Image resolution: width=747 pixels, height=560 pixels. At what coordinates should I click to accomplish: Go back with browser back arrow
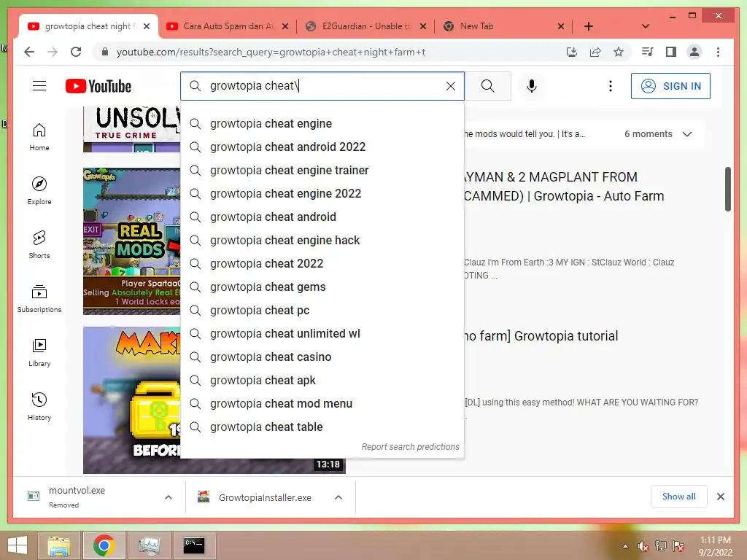(29, 52)
